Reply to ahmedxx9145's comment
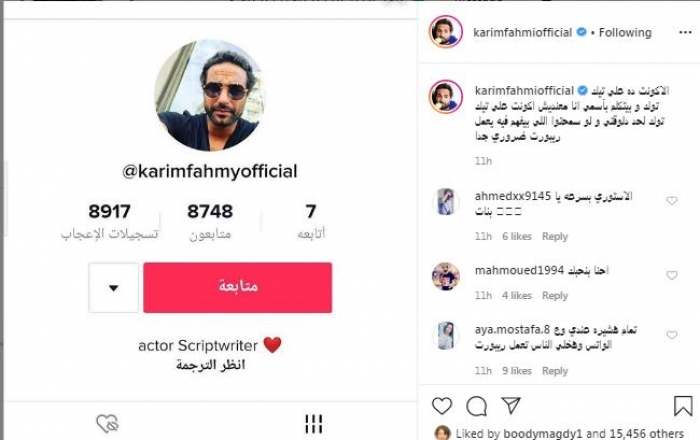This screenshot has height=440, width=700. pyautogui.click(x=555, y=237)
